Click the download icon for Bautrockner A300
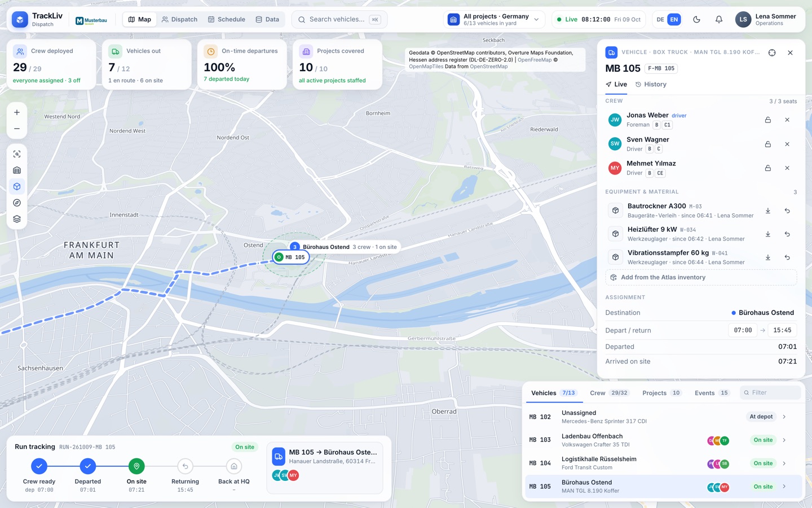The height and width of the screenshot is (508, 812). [768, 211]
